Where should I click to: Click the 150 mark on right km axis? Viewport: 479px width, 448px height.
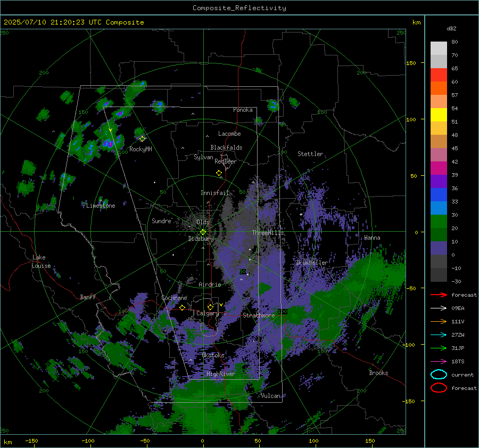411,63
